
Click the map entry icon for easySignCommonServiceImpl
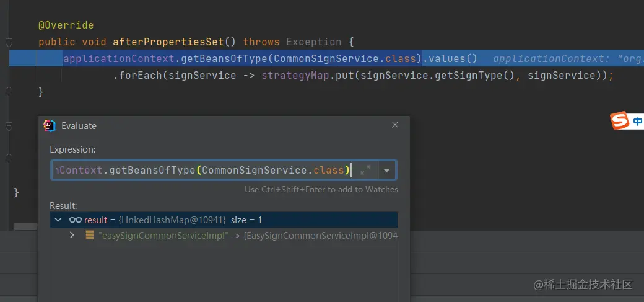point(90,236)
